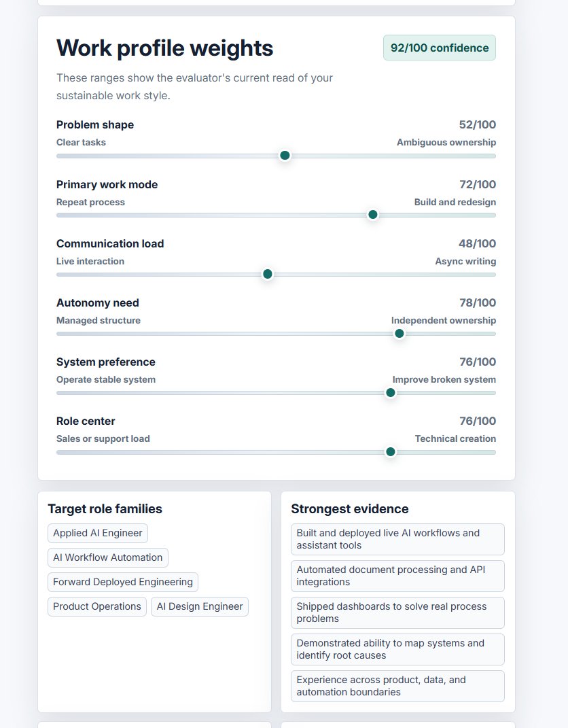
Task: Select the Product Operations tag
Action: pyautogui.click(x=97, y=606)
